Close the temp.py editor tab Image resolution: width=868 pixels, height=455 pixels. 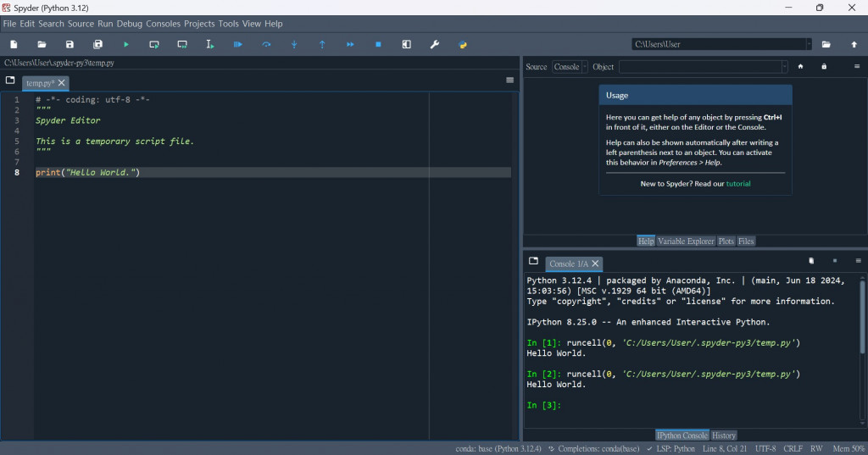tap(62, 83)
